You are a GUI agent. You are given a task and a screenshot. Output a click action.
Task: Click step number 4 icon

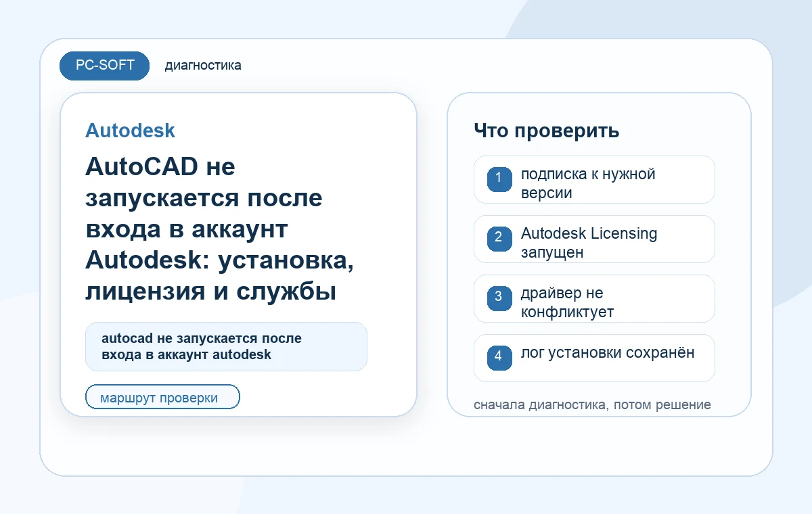pos(499,356)
